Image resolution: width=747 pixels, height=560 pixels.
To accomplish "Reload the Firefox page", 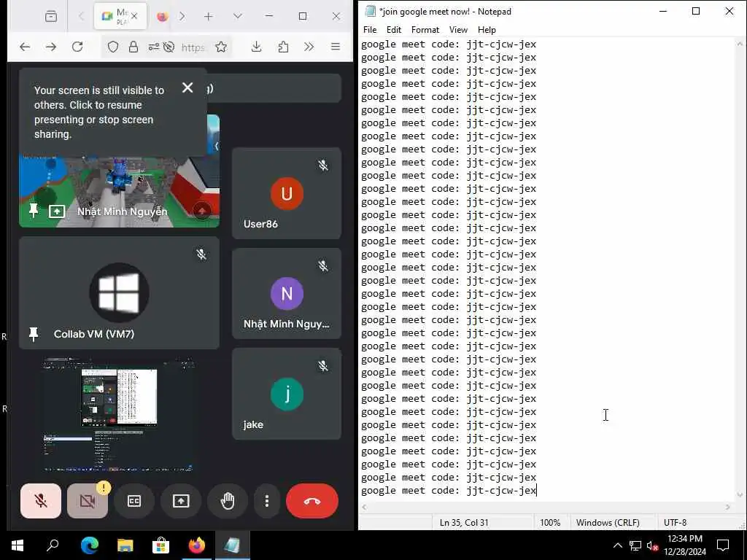I will coord(77,47).
